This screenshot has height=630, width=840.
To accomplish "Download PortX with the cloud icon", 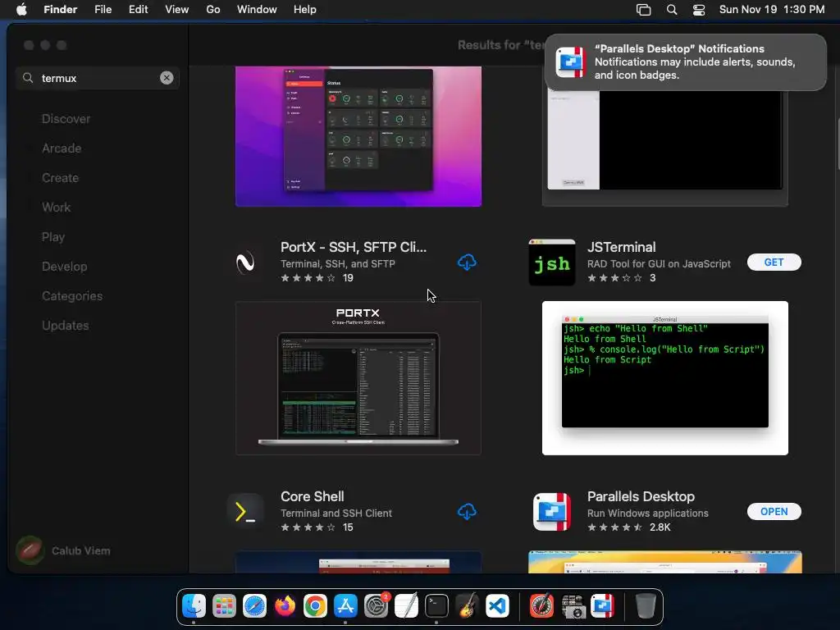I will tap(467, 262).
